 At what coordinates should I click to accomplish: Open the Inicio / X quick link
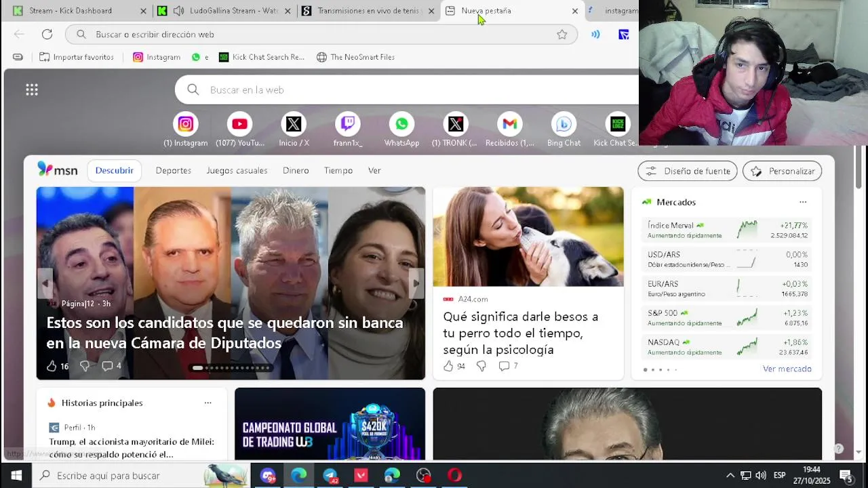tap(294, 130)
